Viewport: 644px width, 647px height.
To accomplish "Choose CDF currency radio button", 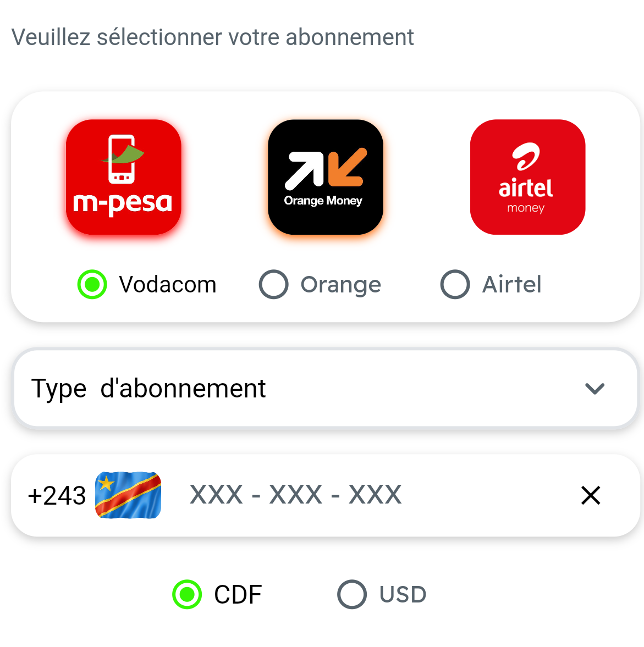I will [x=187, y=594].
